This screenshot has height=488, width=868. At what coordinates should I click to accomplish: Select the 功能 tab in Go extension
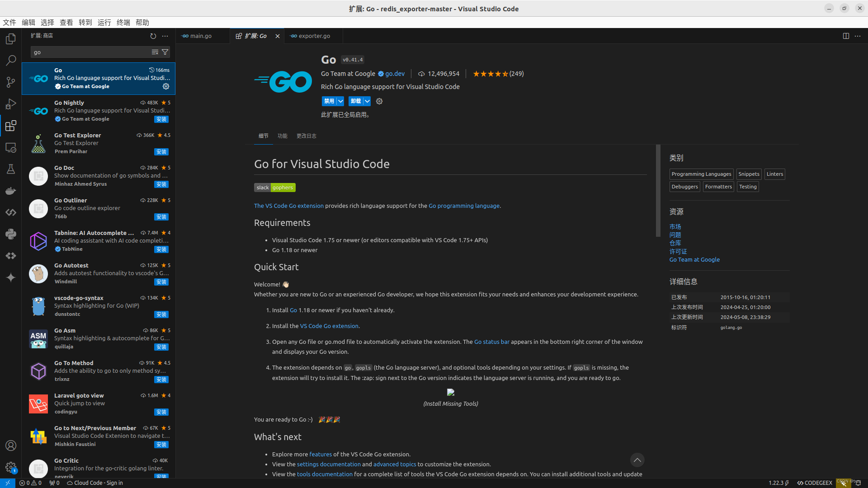(283, 135)
